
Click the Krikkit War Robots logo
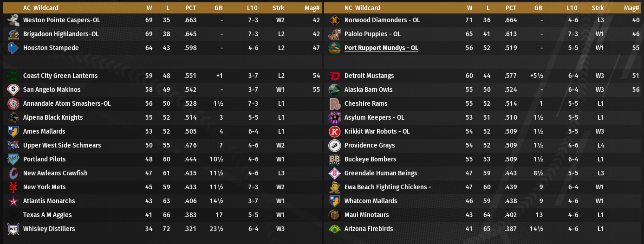click(334, 131)
